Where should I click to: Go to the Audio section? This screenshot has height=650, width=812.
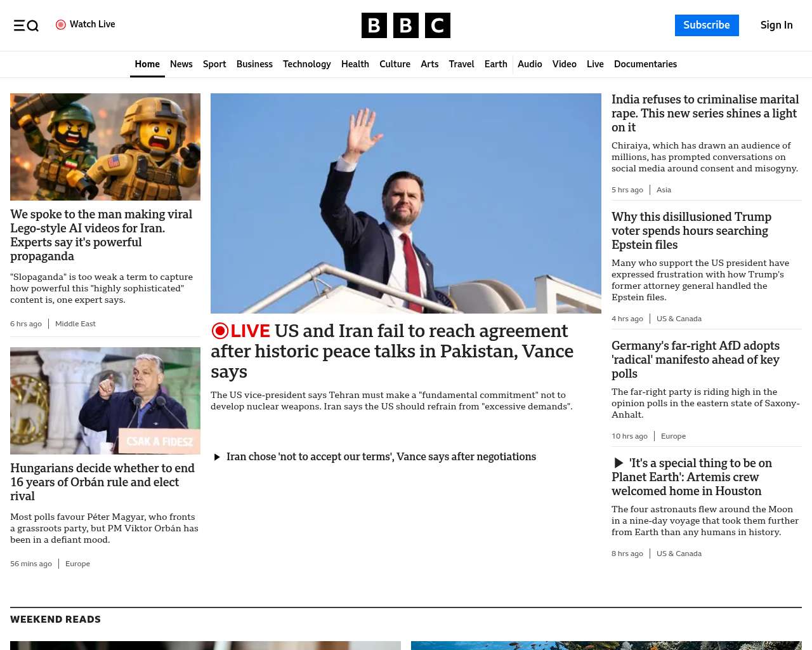coord(530,64)
